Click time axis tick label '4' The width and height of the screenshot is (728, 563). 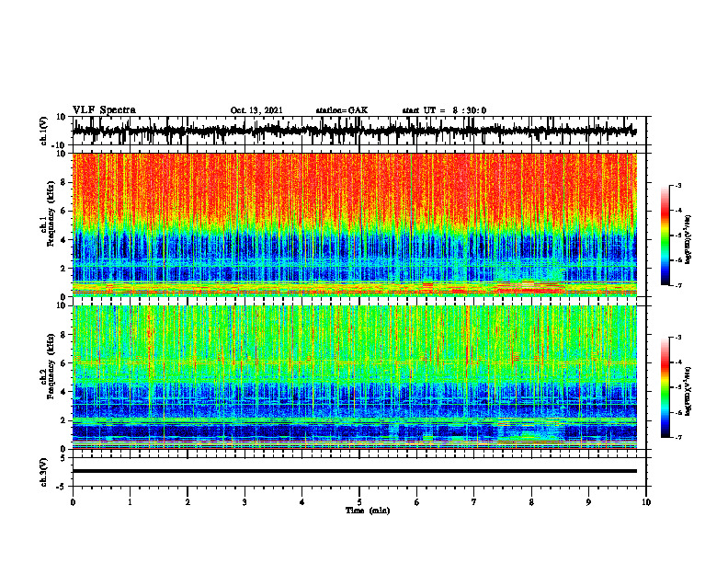(302, 502)
